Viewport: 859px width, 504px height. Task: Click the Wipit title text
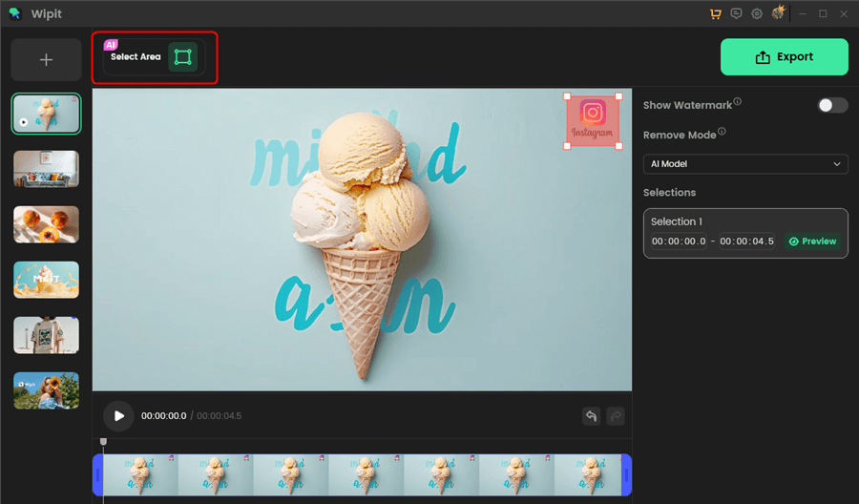tap(47, 13)
